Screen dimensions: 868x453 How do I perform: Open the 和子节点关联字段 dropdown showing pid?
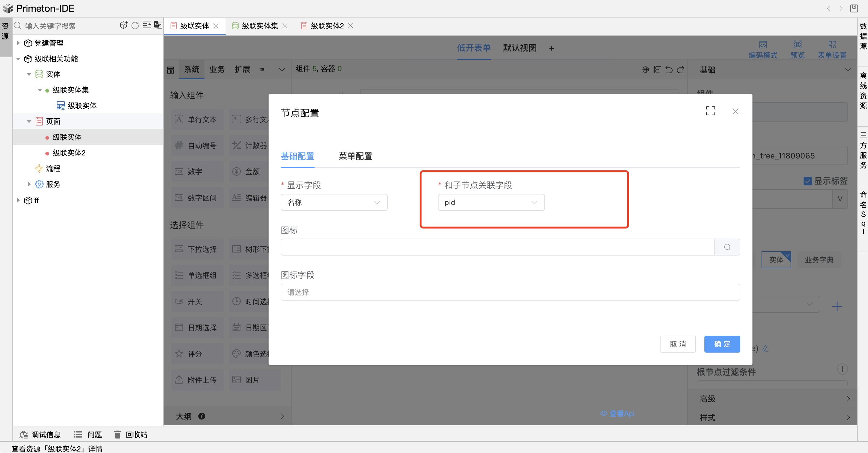tap(491, 202)
